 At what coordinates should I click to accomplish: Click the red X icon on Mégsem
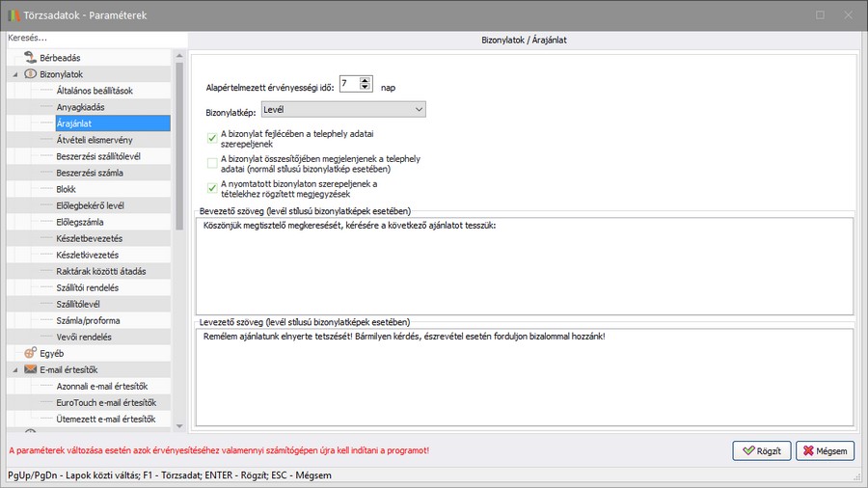[806, 450]
